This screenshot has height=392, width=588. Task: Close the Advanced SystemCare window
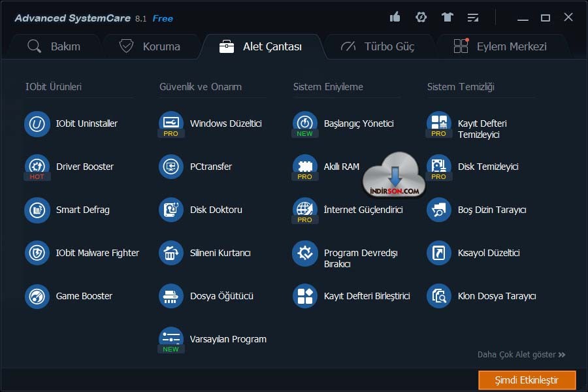tap(568, 17)
